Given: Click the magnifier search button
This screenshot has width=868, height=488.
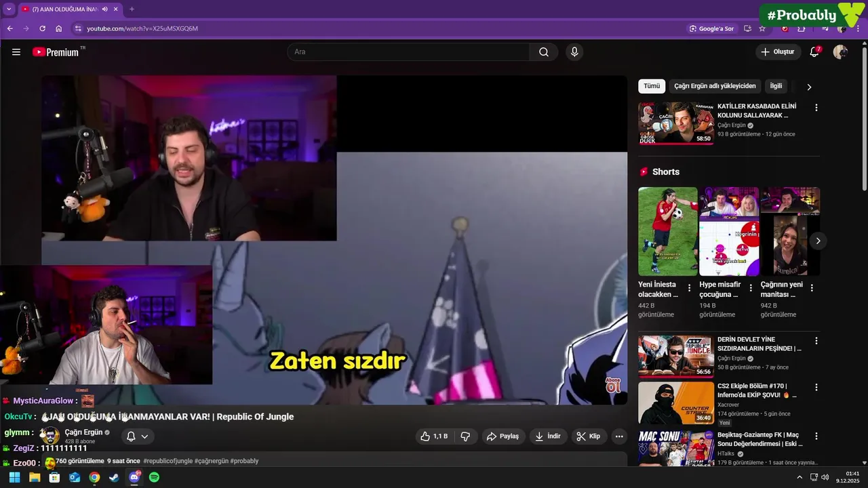Looking at the screenshot, I should coord(544,52).
